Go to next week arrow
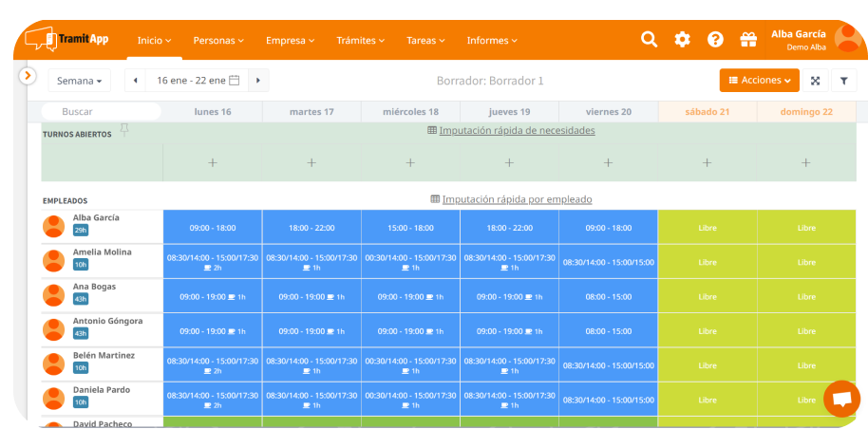868x429 pixels. (x=257, y=81)
